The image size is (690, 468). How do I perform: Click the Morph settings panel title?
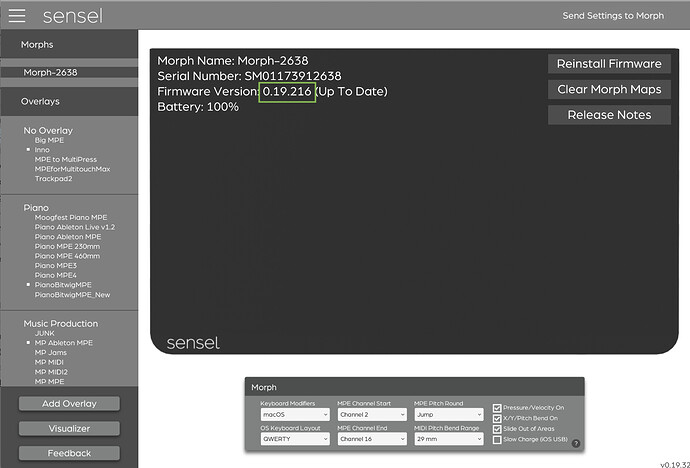(x=264, y=388)
